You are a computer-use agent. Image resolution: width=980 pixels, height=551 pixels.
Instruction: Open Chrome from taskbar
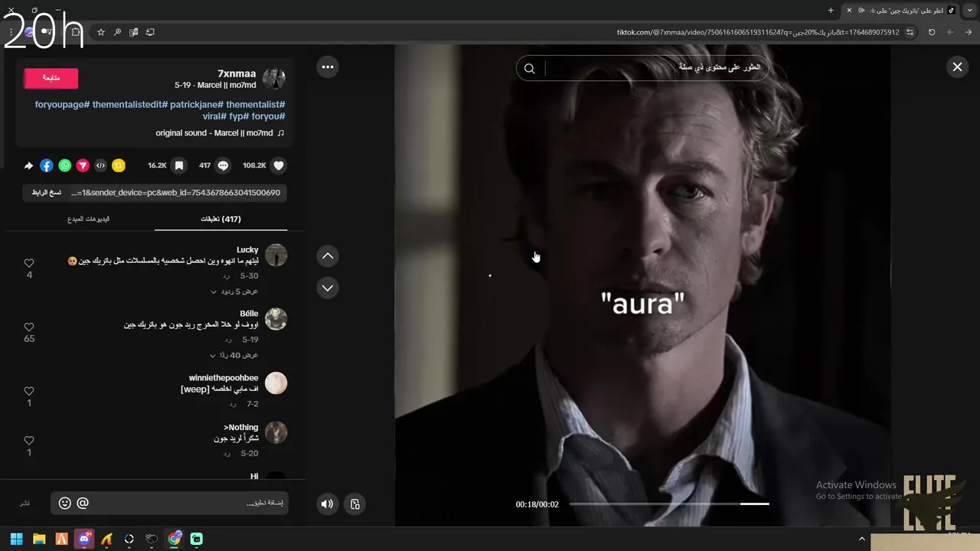175,539
